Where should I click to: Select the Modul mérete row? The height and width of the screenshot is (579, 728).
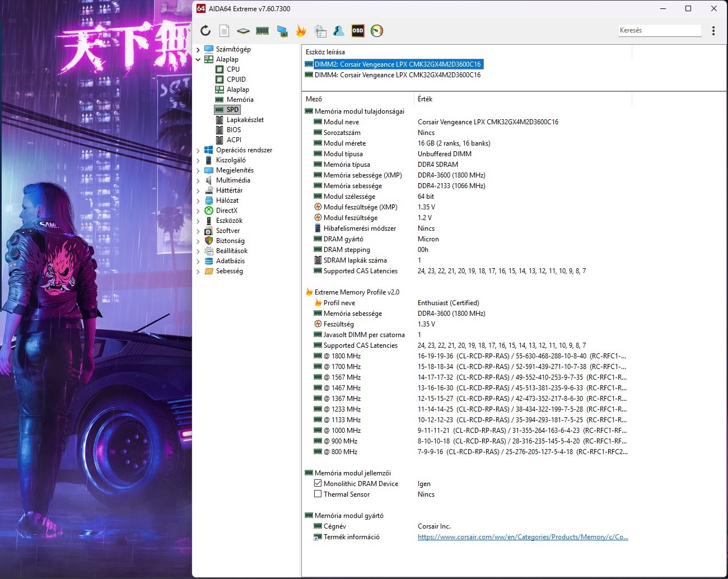466,143
